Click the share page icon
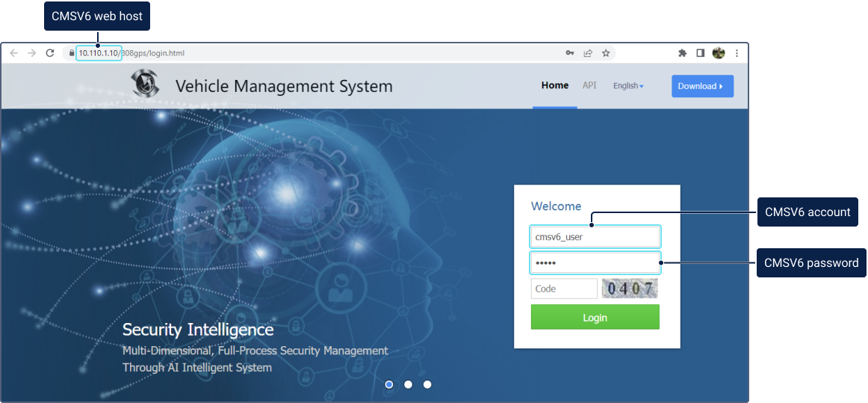 pyautogui.click(x=588, y=53)
